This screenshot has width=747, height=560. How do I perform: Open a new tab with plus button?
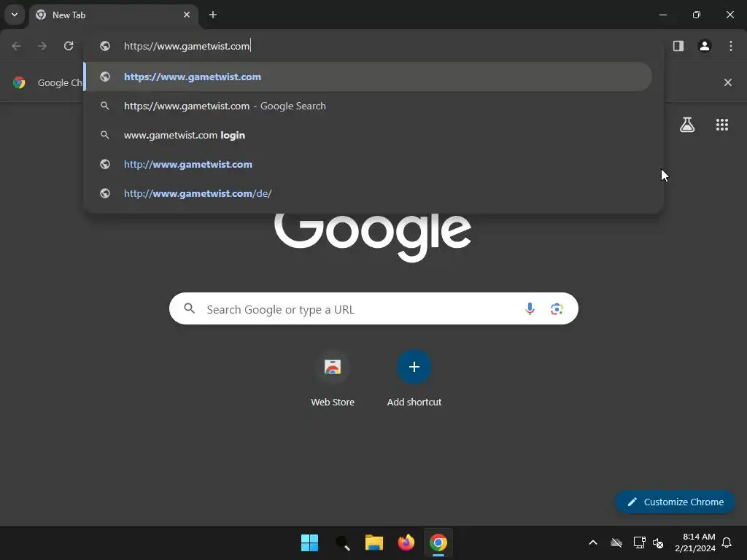pyautogui.click(x=213, y=15)
